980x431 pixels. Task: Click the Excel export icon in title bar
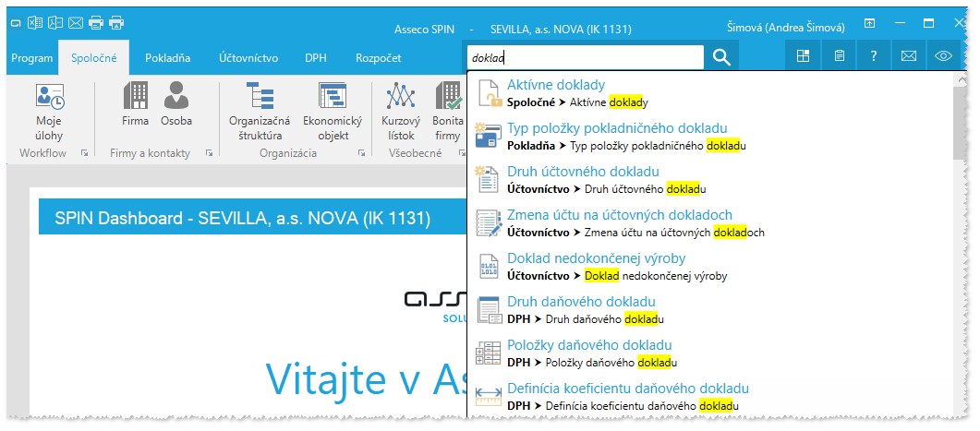[x=36, y=23]
